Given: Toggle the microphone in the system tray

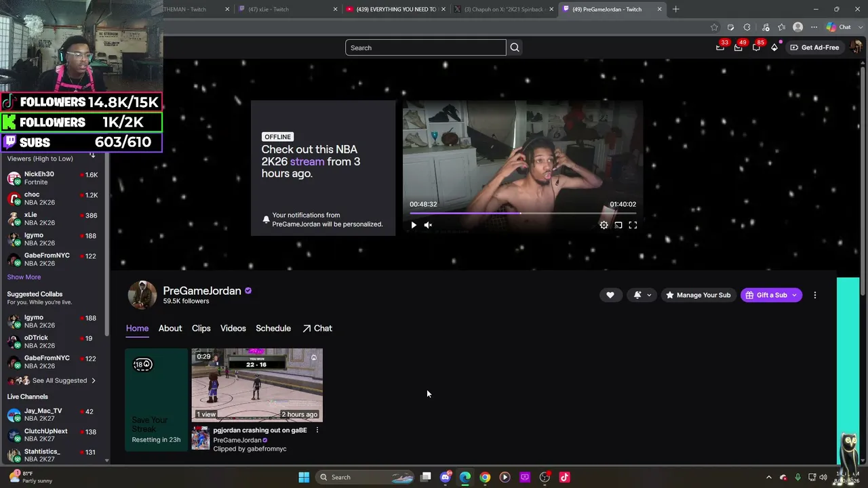Looking at the screenshot, I should tap(797, 477).
